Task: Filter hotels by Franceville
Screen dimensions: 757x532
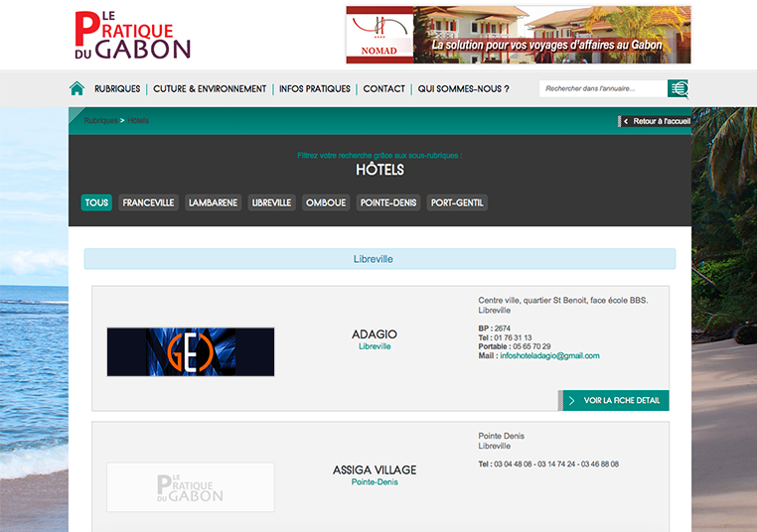Action: coord(148,202)
